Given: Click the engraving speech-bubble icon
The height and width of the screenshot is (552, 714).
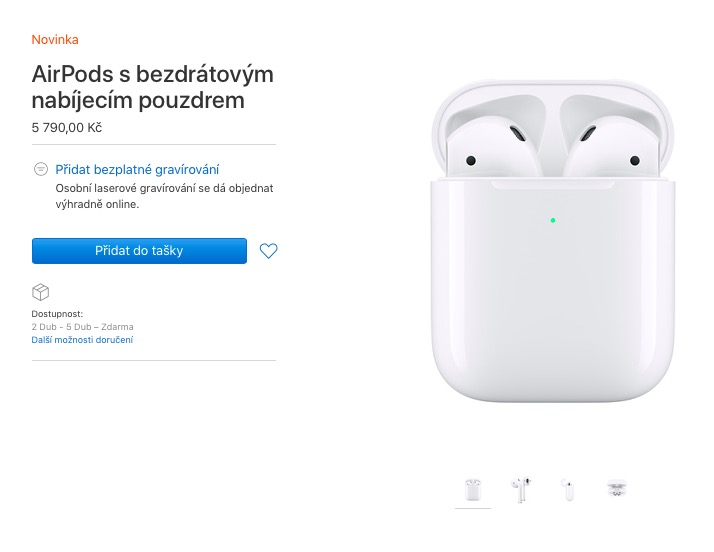Looking at the screenshot, I should [41, 169].
